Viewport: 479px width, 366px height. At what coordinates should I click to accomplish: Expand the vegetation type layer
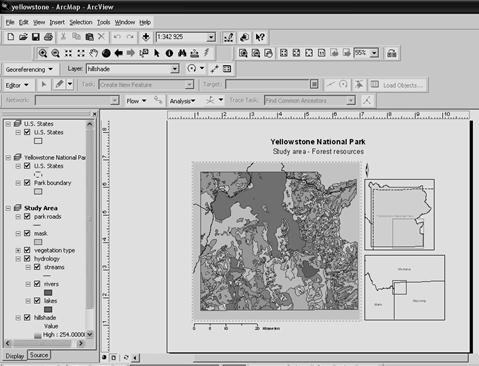click(x=18, y=250)
